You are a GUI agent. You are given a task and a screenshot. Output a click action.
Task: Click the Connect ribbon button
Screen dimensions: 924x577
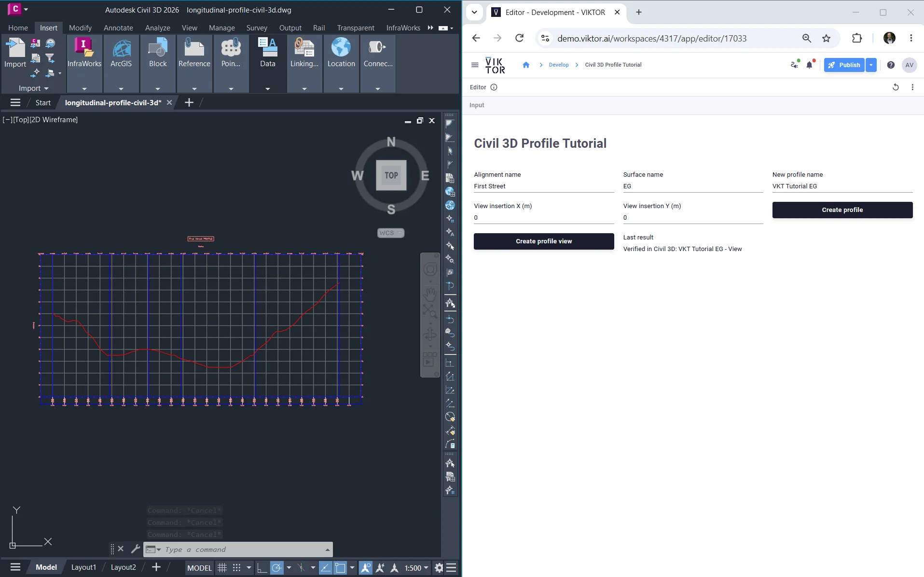click(x=378, y=53)
